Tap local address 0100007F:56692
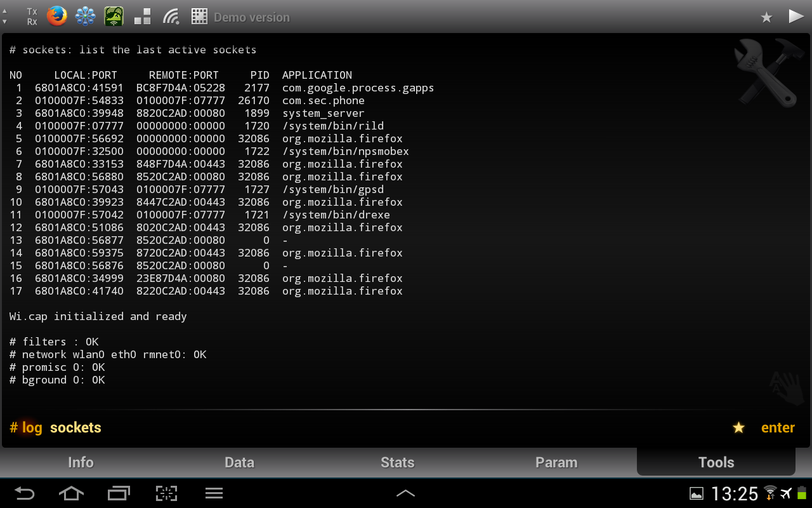The width and height of the screenshot is (812, 508). (79, 138)
